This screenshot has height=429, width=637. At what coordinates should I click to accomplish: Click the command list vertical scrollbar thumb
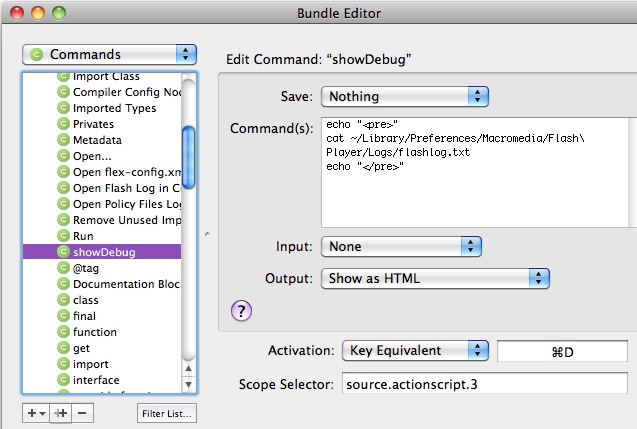pos(188,157)
